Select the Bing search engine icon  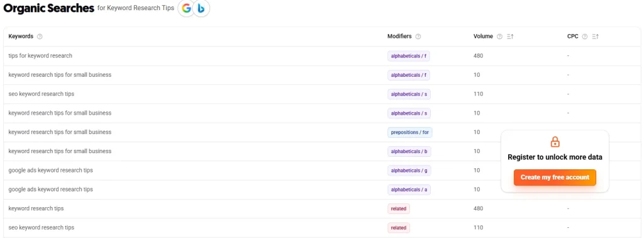coord(201,9)
